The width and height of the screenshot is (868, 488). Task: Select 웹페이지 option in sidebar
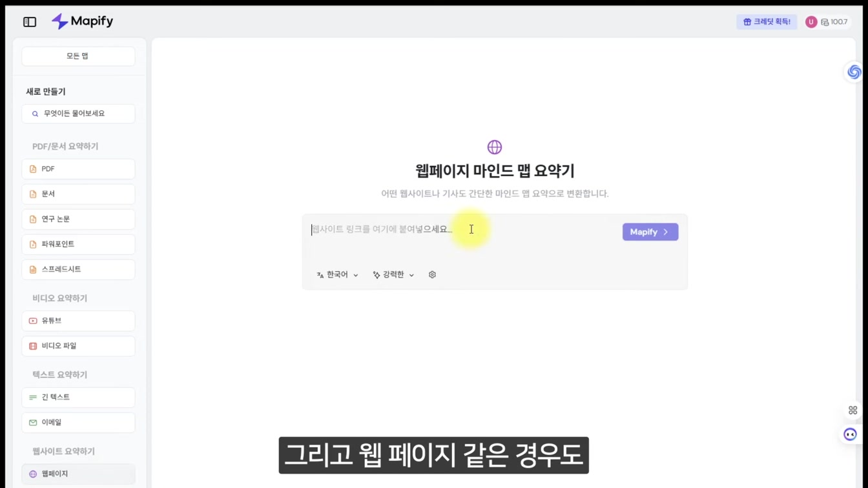pyautogui.click(x=78, y=474)
